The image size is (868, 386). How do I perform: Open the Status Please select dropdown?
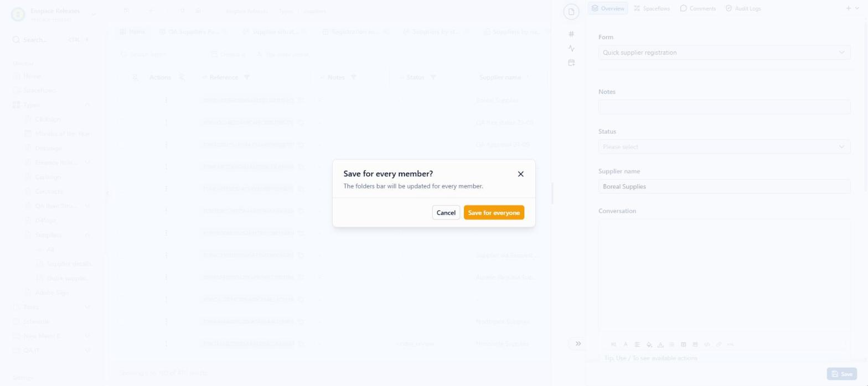coord(724,147)
